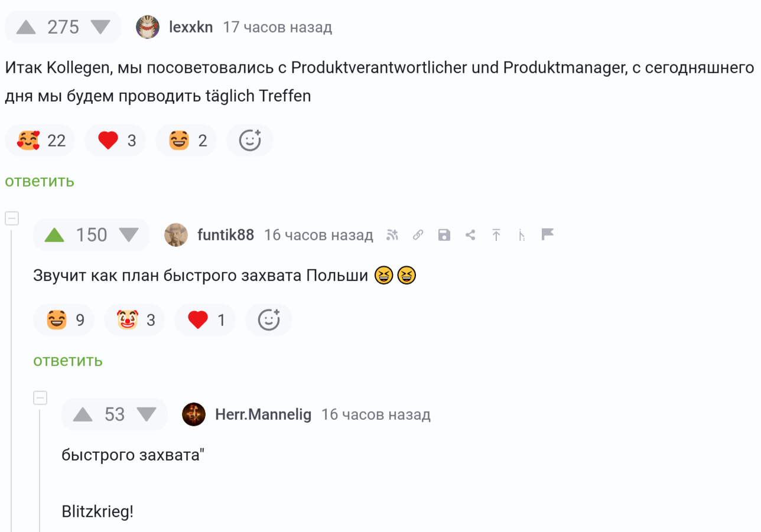The image size is (761, 532).
Task: Toggle clown reaction on funtik88's comment
Action: pyautogui.click(x=134, y=320)
